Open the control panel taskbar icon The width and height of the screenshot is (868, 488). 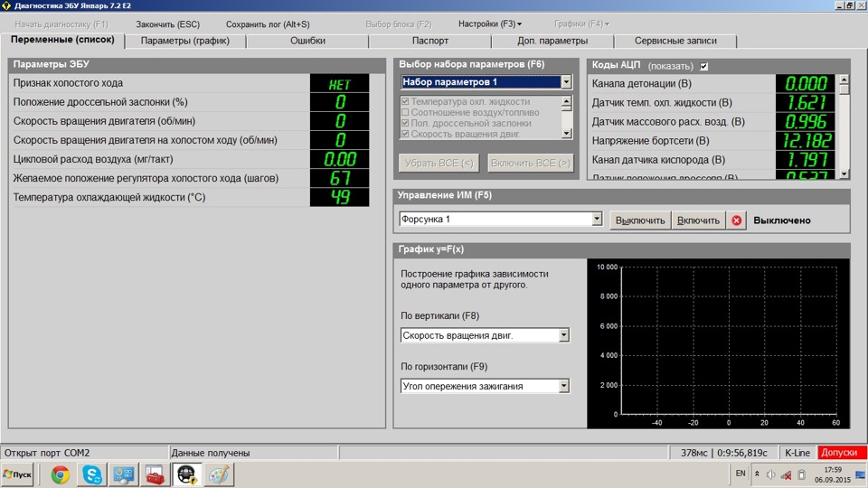tap(124, 474)
